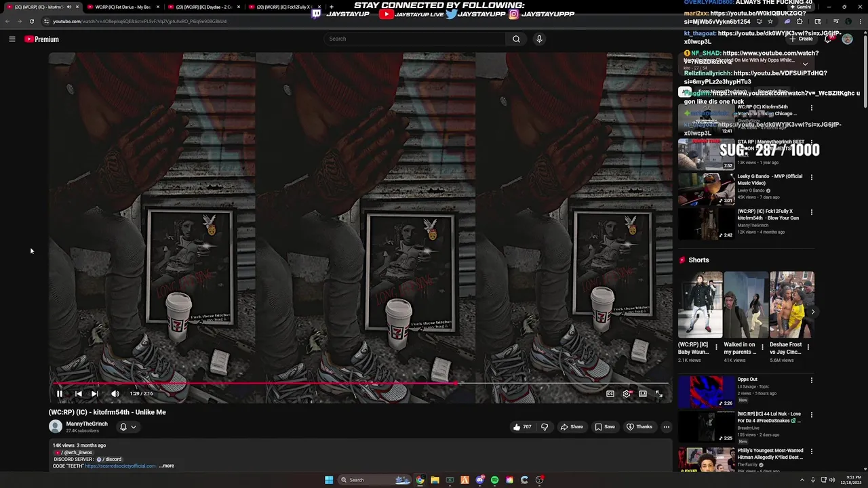Click the Create button
The image size is (868, 488).
click(801, 39)
